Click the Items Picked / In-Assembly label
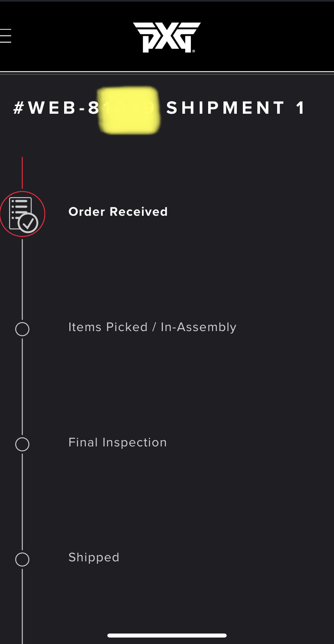This screenshot has width=334, height=644. 152,327
